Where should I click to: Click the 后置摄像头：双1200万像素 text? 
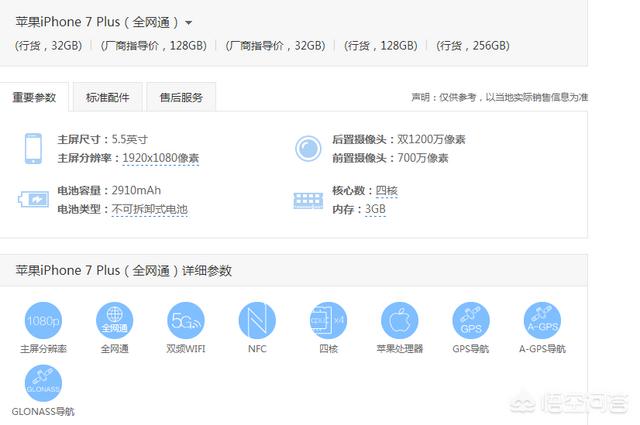click(x=399, y=140)
